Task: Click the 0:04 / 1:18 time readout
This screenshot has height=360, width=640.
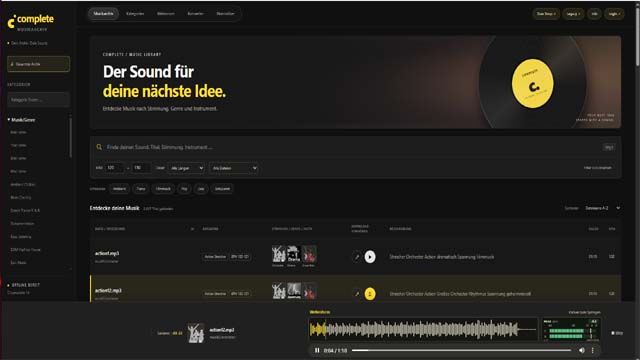Action: (x=335, y=351)
